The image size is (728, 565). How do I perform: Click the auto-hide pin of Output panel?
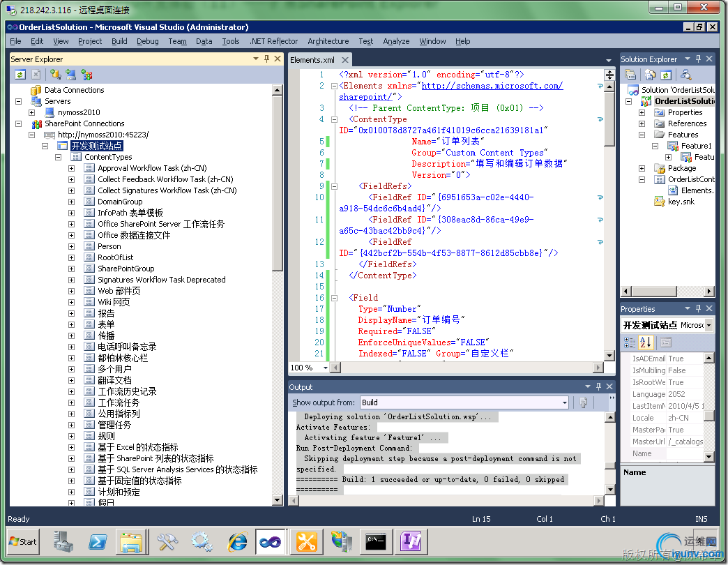coord(598,386)
